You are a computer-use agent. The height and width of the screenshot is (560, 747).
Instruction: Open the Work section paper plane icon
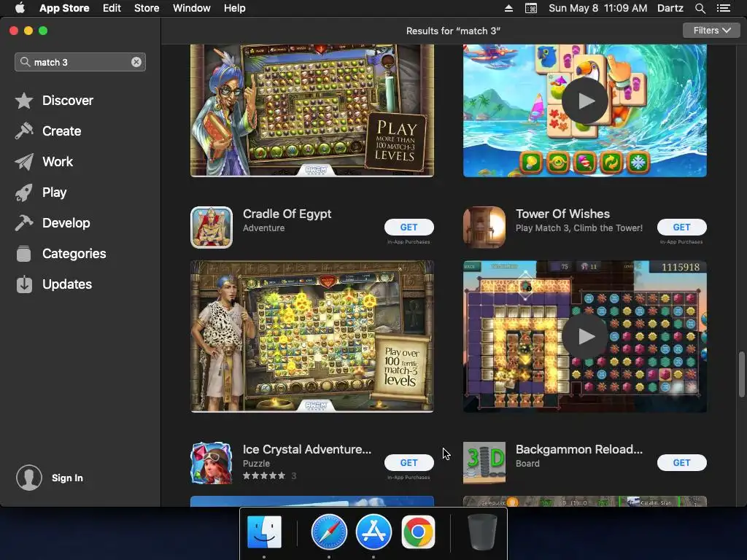pyautogui.click(x=24, y=162)
